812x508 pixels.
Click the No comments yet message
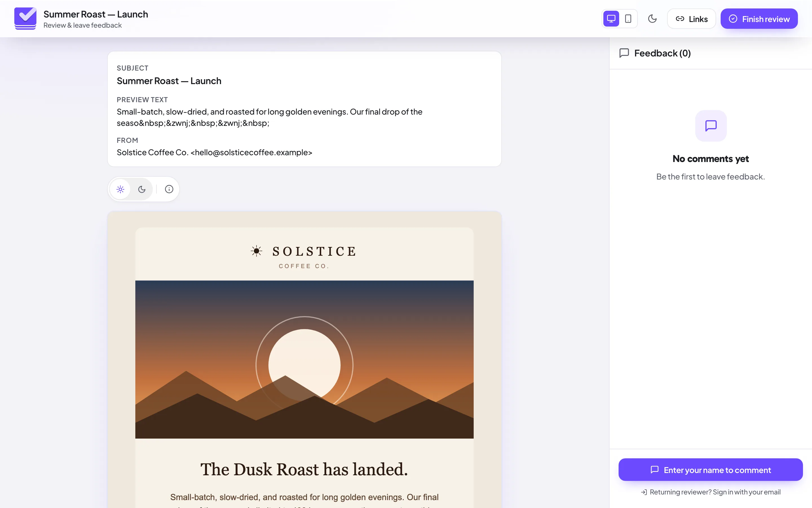(x=710, y=159)
